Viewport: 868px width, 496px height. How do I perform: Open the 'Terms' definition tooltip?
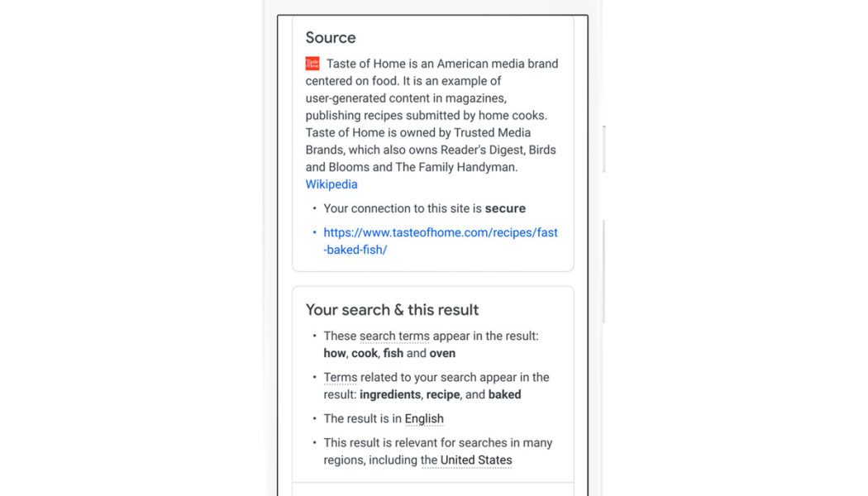(340, 377)
